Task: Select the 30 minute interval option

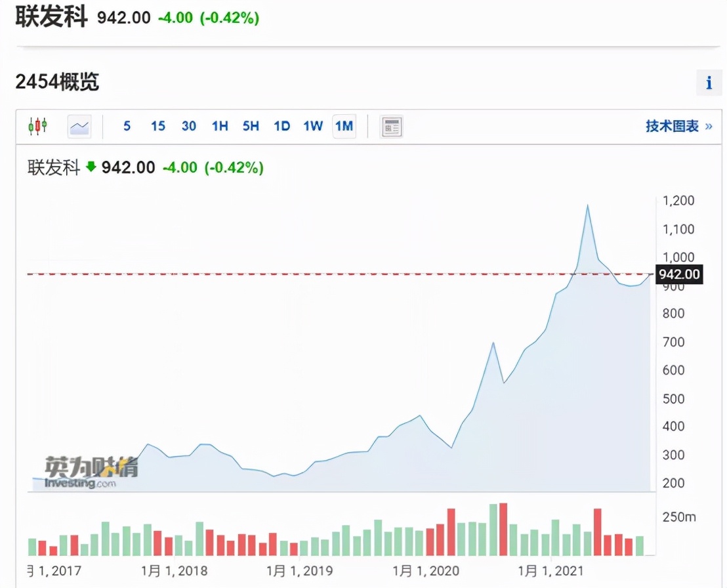Action: pyautogui.click(x=189, y=126)
